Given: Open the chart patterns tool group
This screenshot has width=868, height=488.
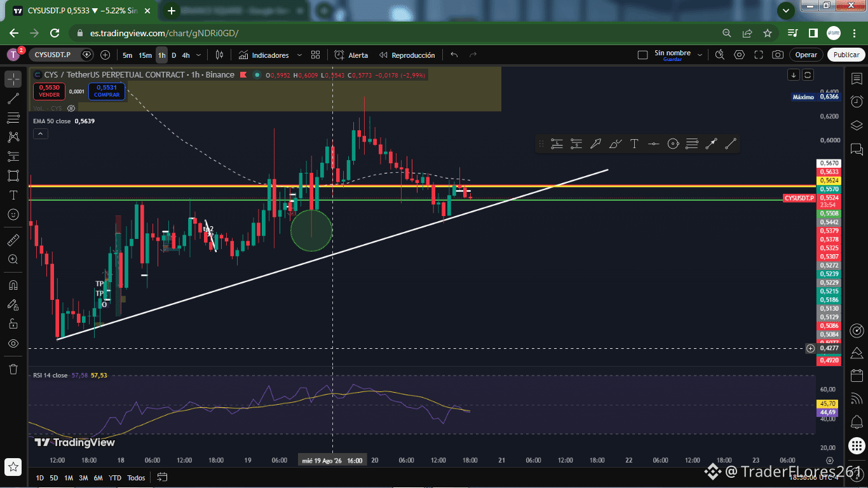Looking at the screenshot, I should point(13,137).
